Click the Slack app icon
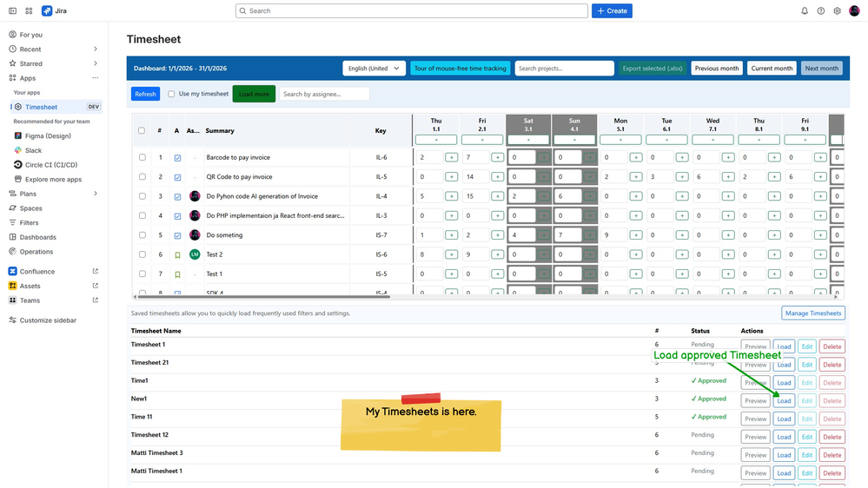The height and width of the screenshot is (488, 868). point(18,150)
